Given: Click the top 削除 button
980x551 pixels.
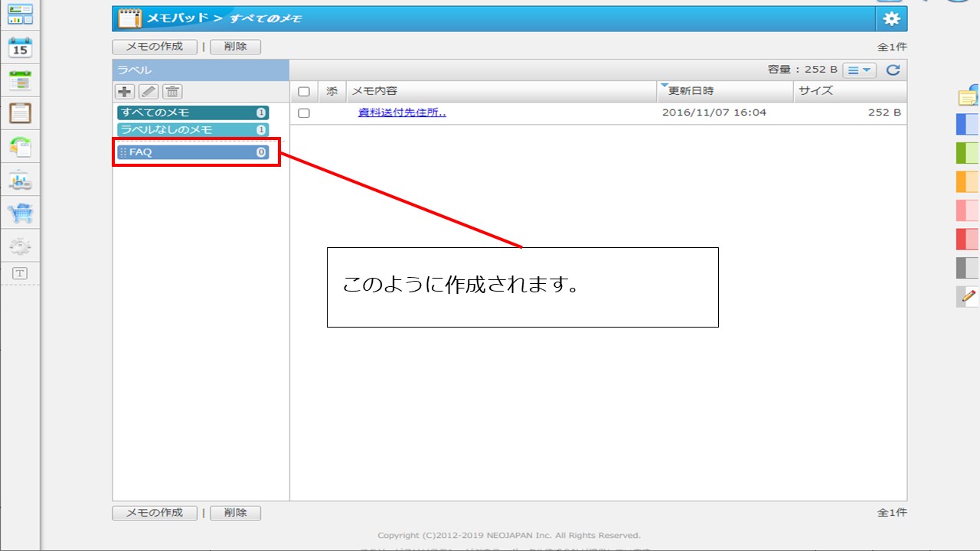Looking at the screenshot, I should (x=235, y=47).
